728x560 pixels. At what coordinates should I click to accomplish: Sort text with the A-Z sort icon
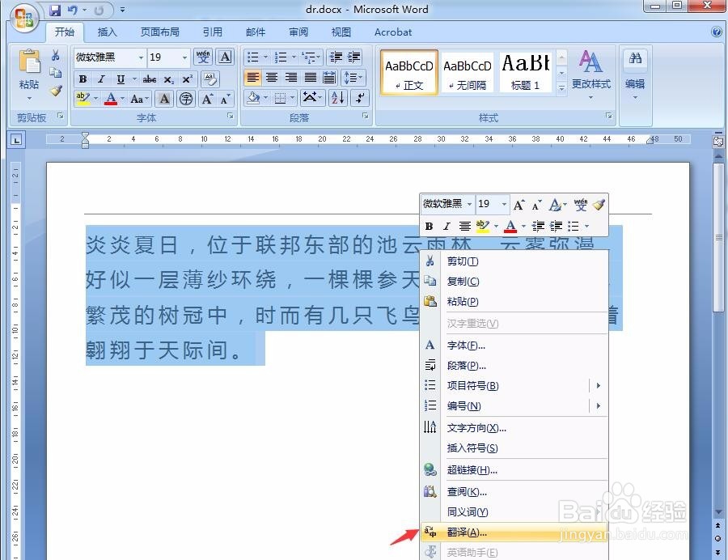[x=337, y=98]
